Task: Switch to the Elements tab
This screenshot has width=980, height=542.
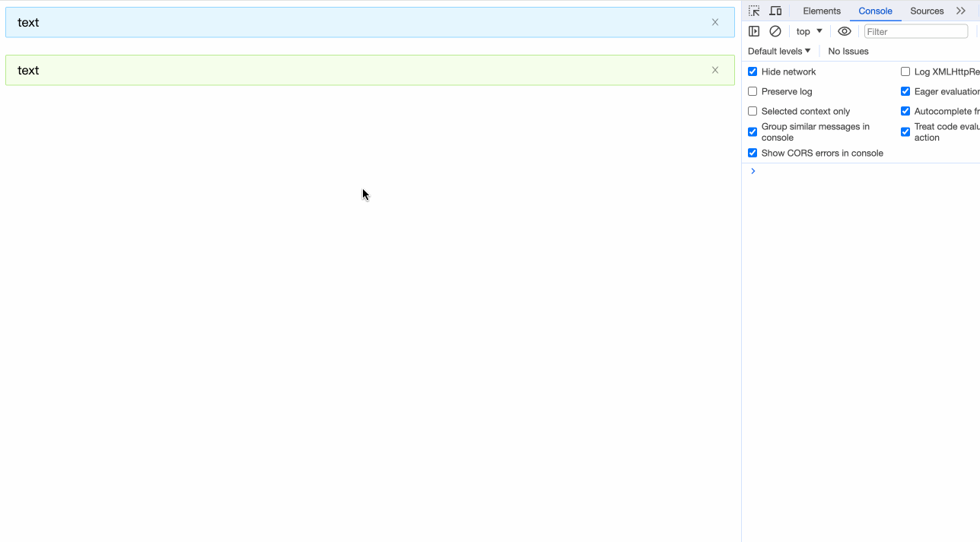Action: coord(822,11)
